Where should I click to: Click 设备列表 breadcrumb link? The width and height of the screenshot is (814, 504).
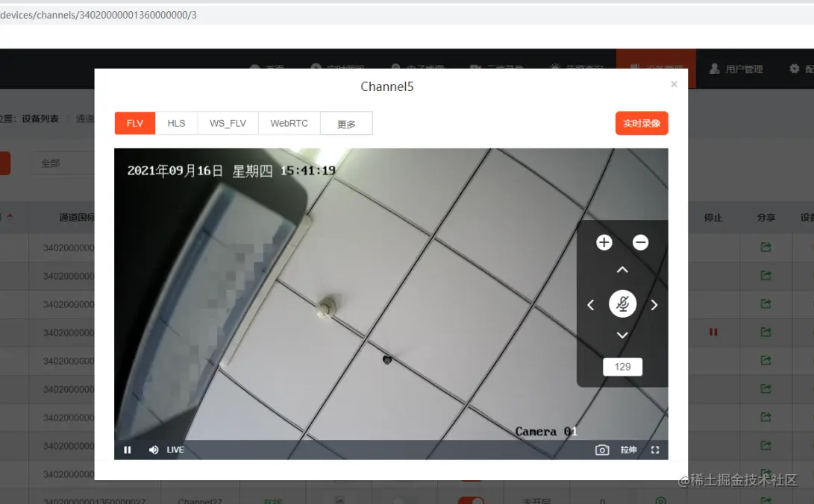[40, 119]
